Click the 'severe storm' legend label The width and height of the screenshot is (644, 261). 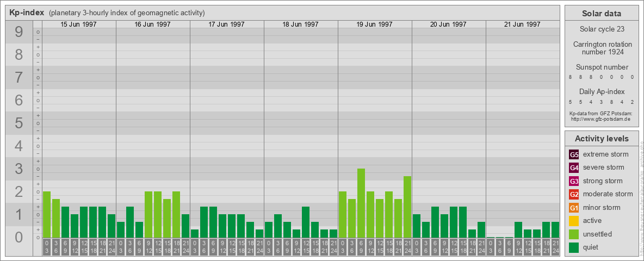point(604,168)
